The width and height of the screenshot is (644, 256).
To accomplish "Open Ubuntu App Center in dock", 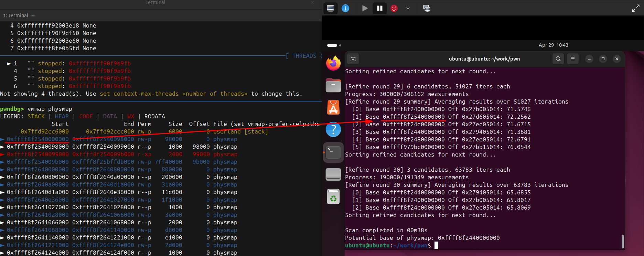I will click(x=333, y=107).
